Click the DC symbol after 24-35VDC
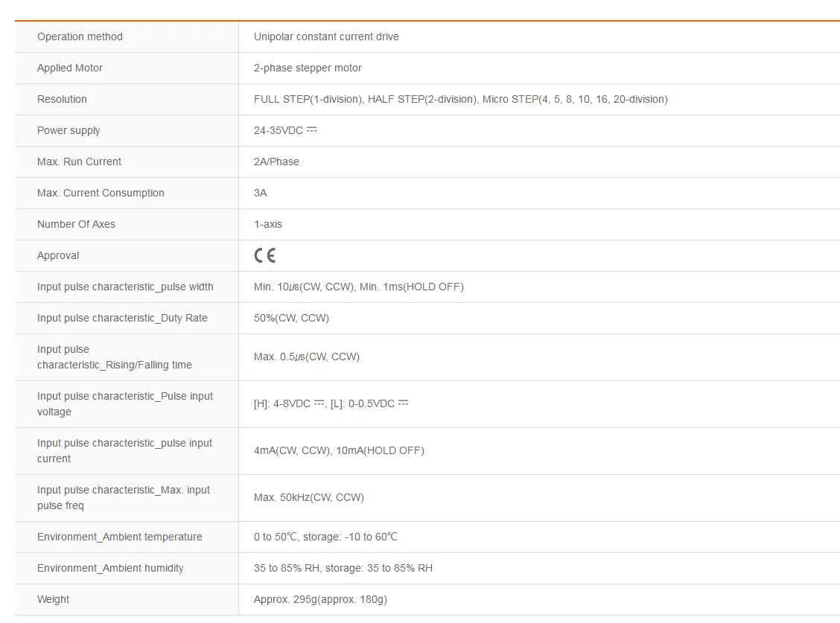The image size is (840, 623). [312, 130]
